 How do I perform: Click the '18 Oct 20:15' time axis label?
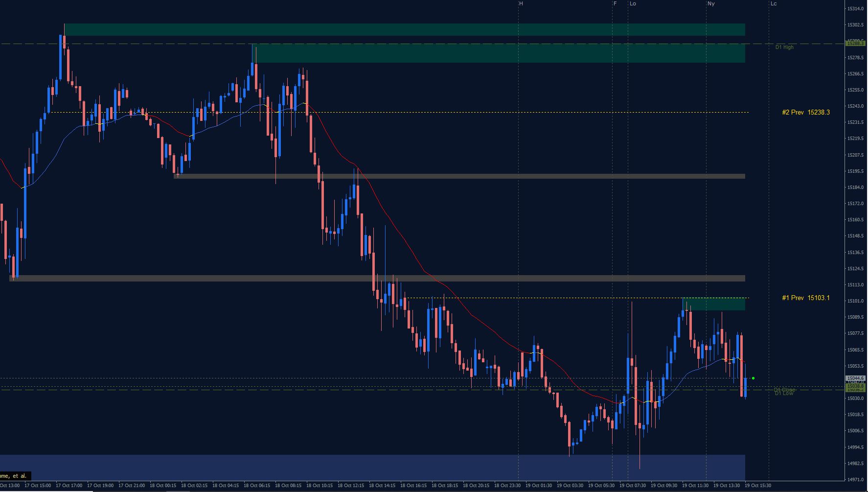click(x=476, y=486)
